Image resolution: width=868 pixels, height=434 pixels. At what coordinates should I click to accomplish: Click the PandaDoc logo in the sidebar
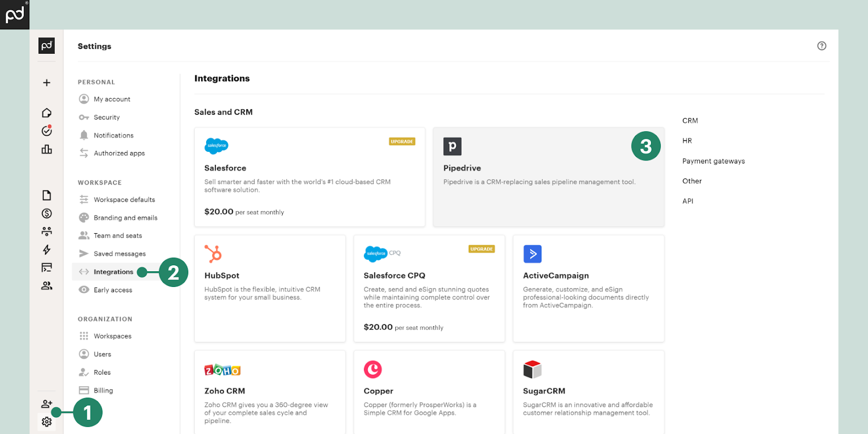coord(47,46)
